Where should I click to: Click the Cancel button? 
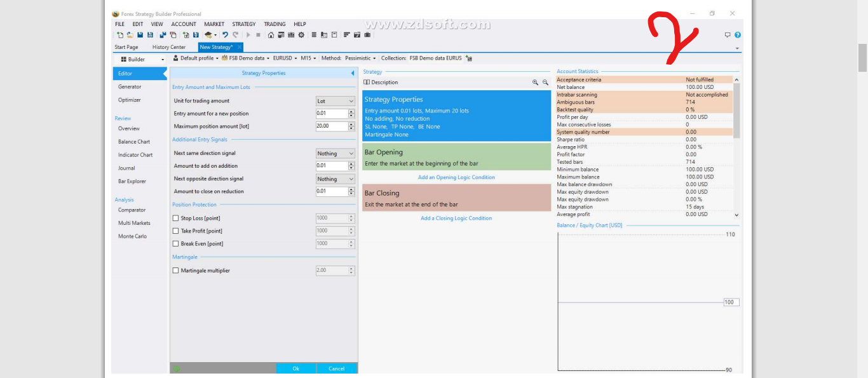337,368
